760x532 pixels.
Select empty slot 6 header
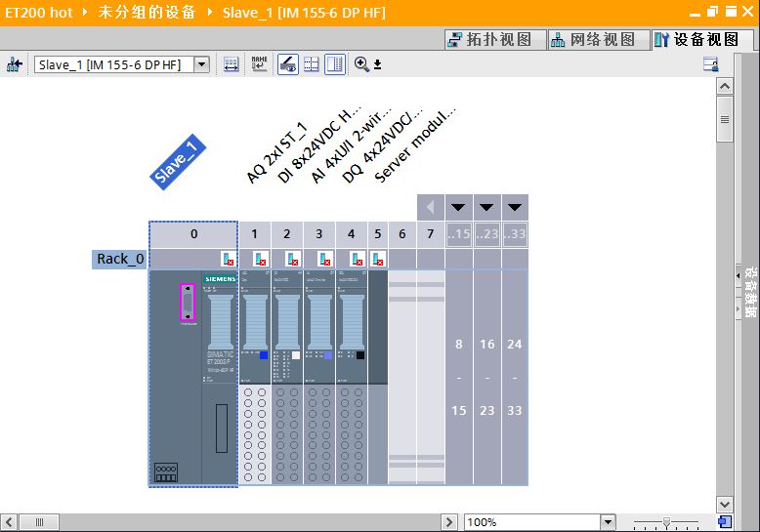pos(402,234)
